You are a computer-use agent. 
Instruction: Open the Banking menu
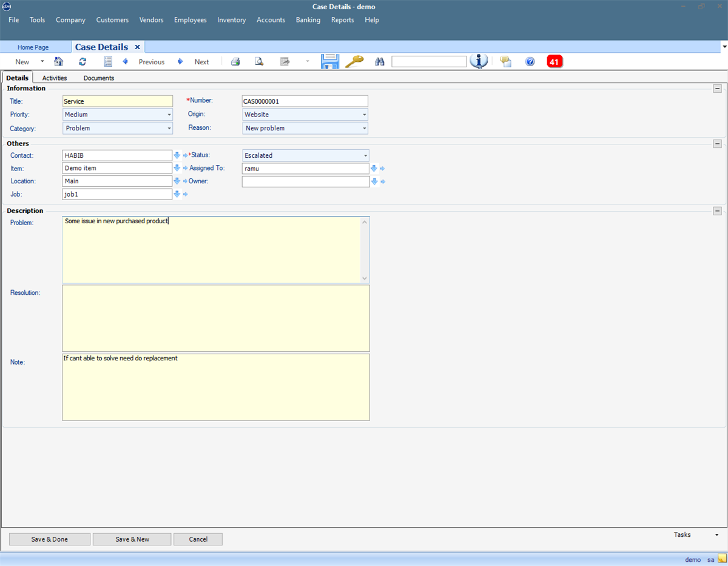coord(308,20)
